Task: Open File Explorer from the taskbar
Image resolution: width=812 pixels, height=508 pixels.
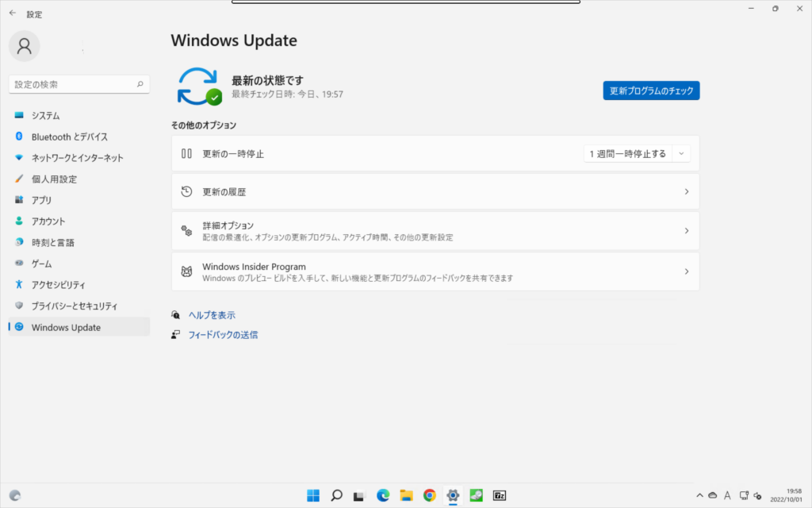Action: 406,495
